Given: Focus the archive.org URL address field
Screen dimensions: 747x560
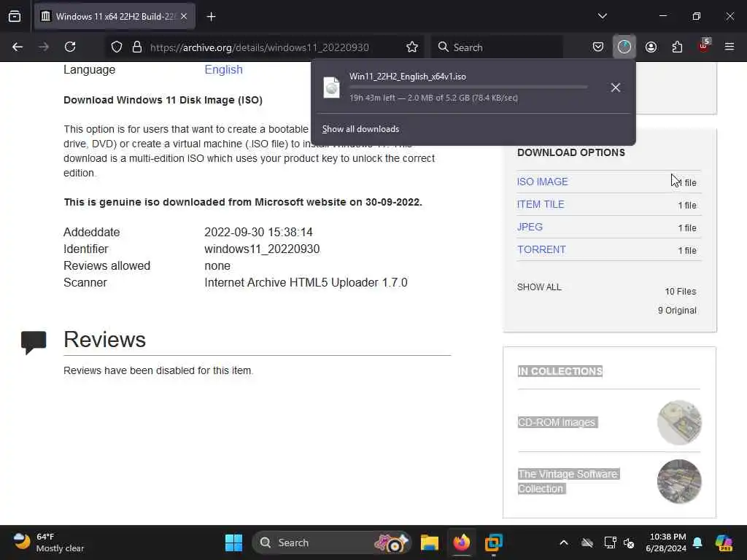Looking at the screenshot, I should pos(260,47).
